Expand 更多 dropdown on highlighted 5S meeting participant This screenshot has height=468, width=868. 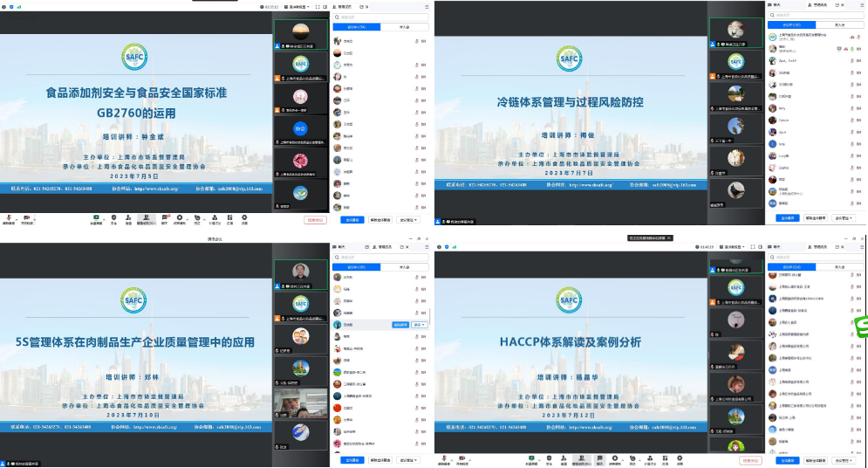tap(420, 324)
